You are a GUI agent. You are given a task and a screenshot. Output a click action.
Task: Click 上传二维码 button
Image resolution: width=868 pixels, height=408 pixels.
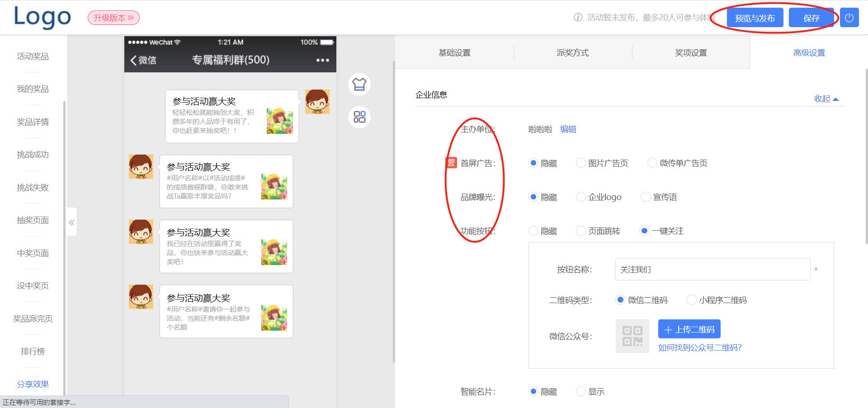[x=689, y=329]
